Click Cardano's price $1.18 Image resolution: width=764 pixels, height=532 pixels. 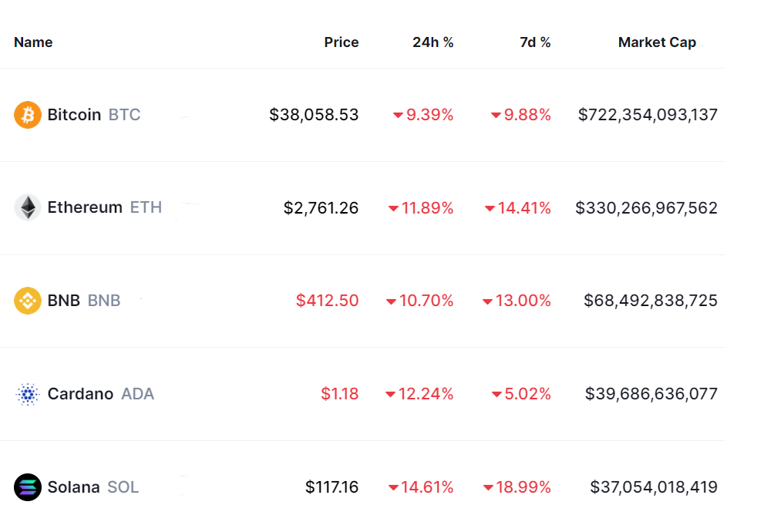coord(339,394)
